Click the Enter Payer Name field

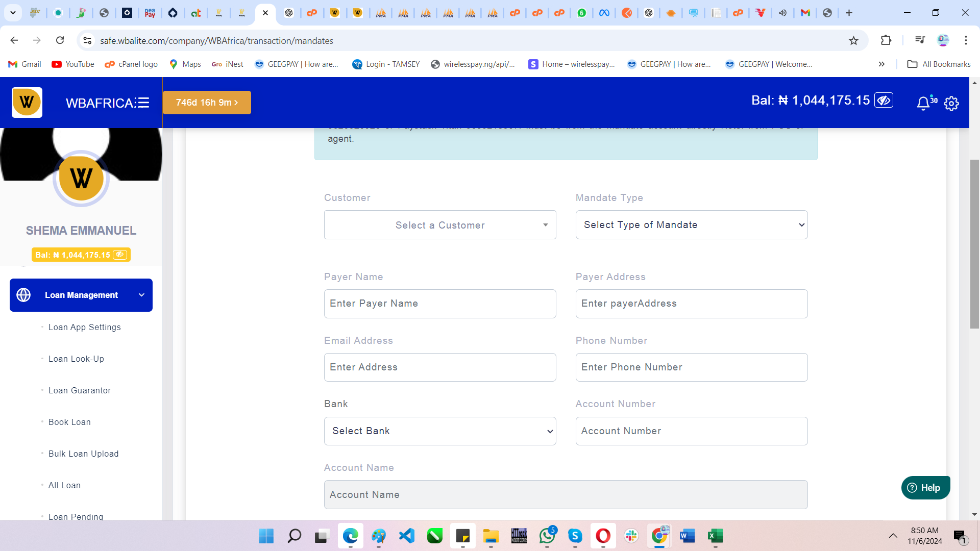[440, 304]
